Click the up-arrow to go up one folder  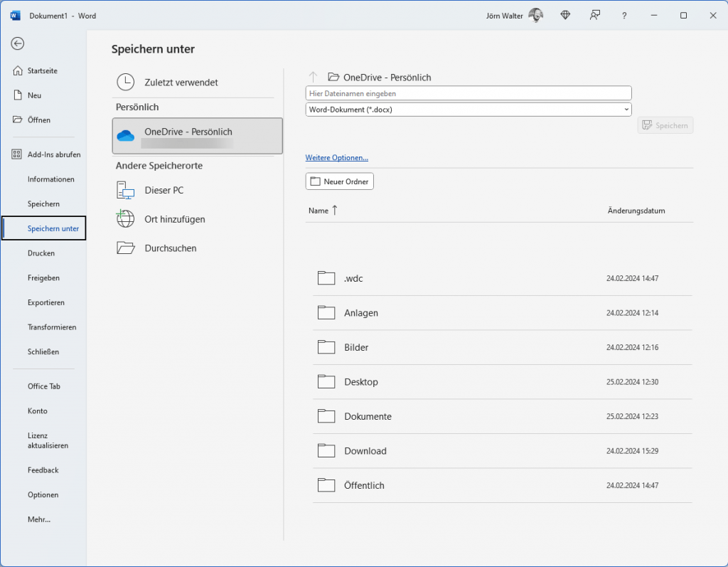pos(313,76)
